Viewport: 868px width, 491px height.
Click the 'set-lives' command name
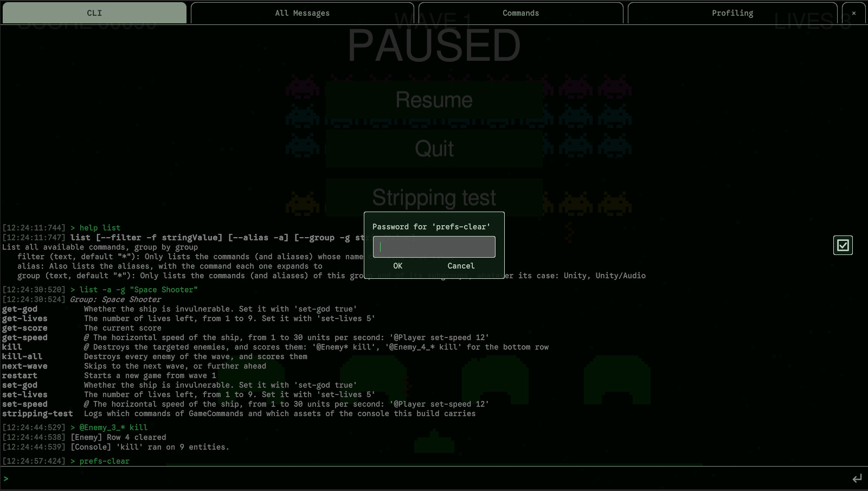[x=25, y=394]
